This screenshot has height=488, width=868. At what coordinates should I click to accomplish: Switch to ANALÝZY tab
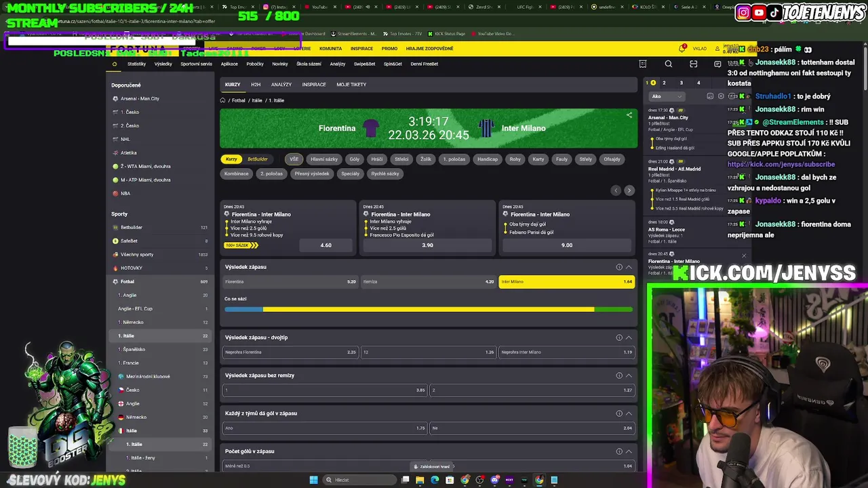click(281, 85)
